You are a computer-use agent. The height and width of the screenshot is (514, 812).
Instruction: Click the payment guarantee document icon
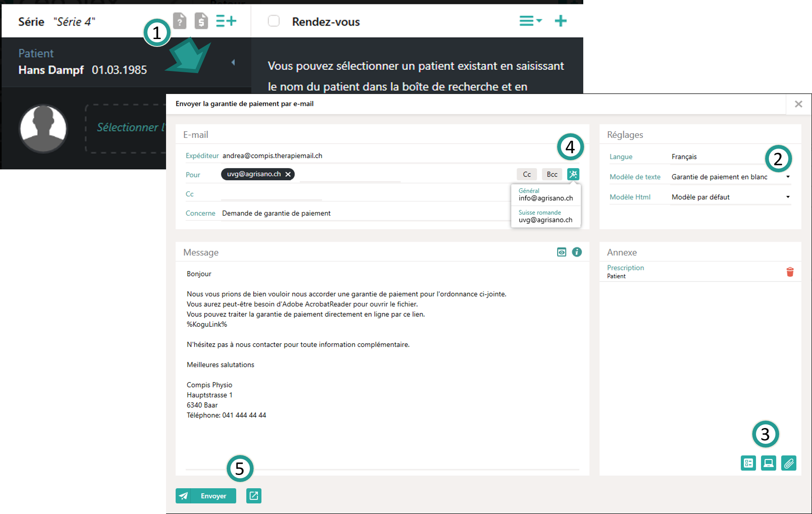(201, 21)
